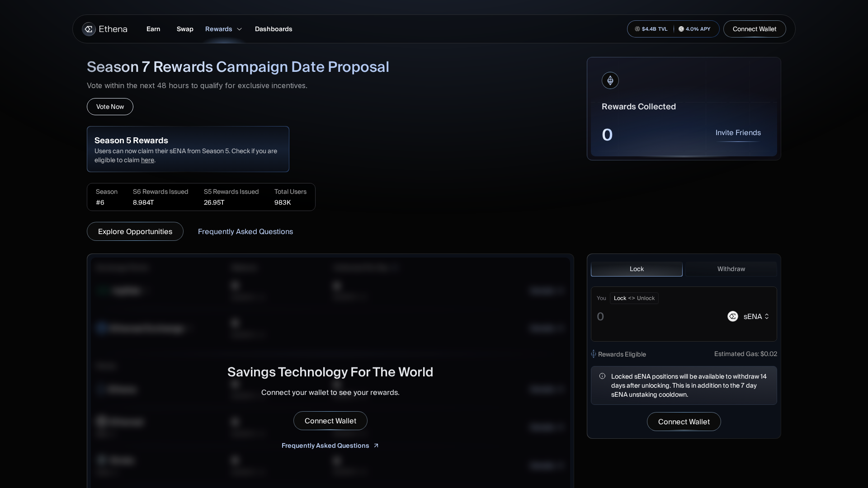Click the Season 7 Rewards Campaign heading

pos(238,66)
